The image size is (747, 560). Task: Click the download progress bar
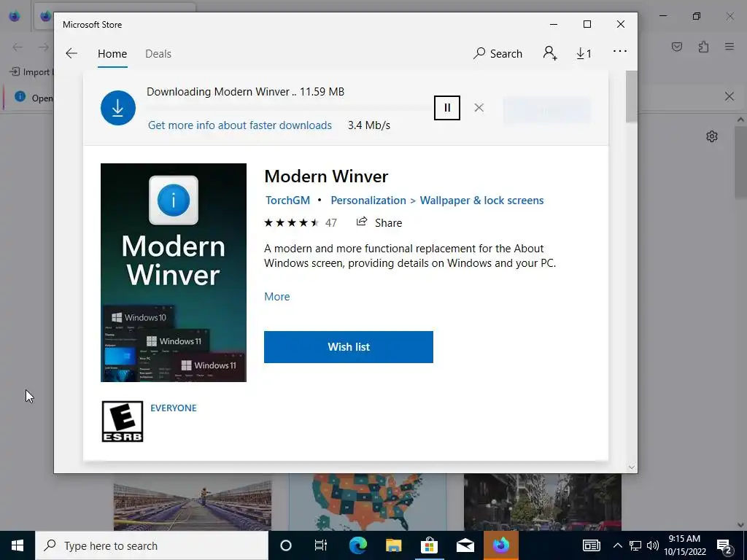point(290,109)
